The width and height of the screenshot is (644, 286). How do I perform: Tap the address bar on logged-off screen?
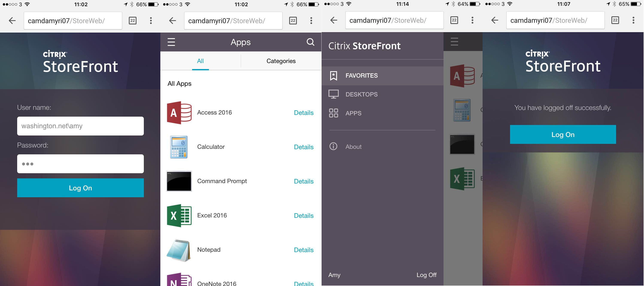[555, 20]
